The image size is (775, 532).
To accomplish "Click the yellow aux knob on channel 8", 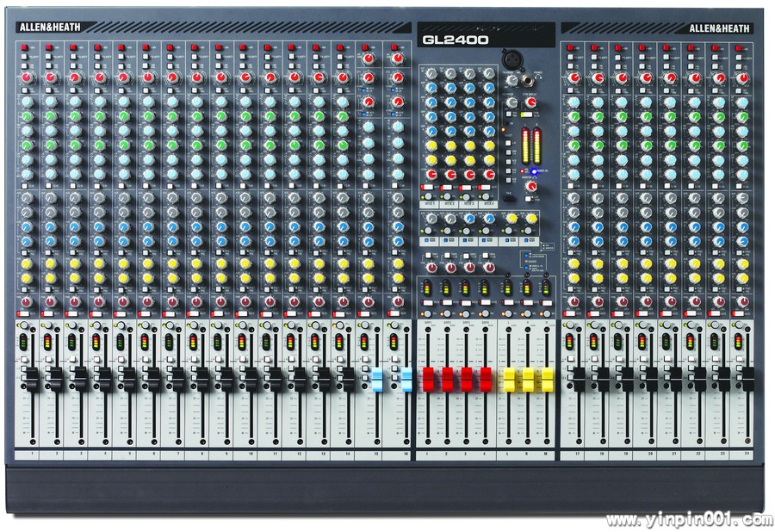I will coord(196,263).
